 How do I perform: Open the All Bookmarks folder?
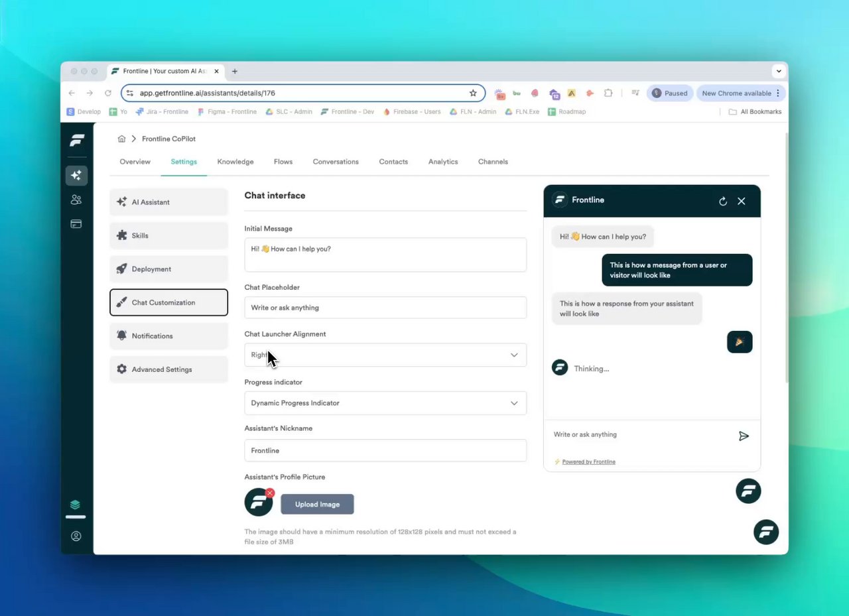[755, 112]
